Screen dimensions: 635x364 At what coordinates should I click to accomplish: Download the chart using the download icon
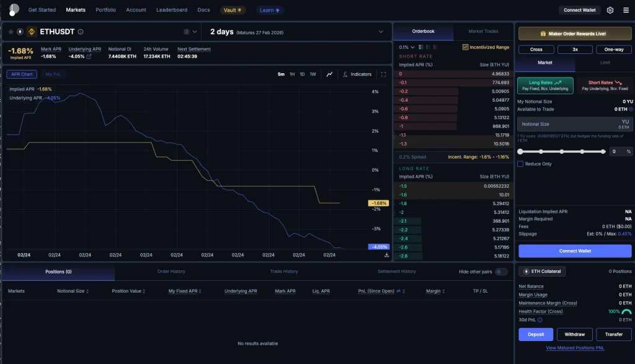(x=387, y=254)
